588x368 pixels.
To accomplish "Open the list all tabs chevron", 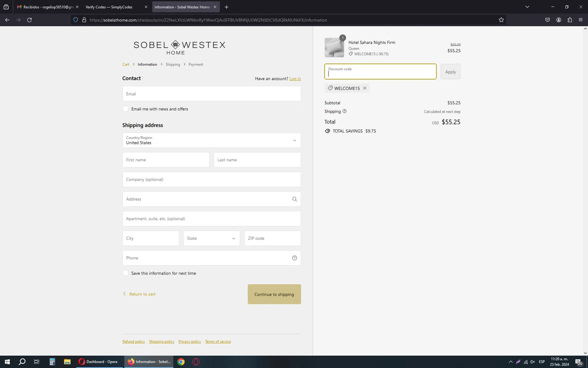I will pyautogui.click(x=527, y=7).
